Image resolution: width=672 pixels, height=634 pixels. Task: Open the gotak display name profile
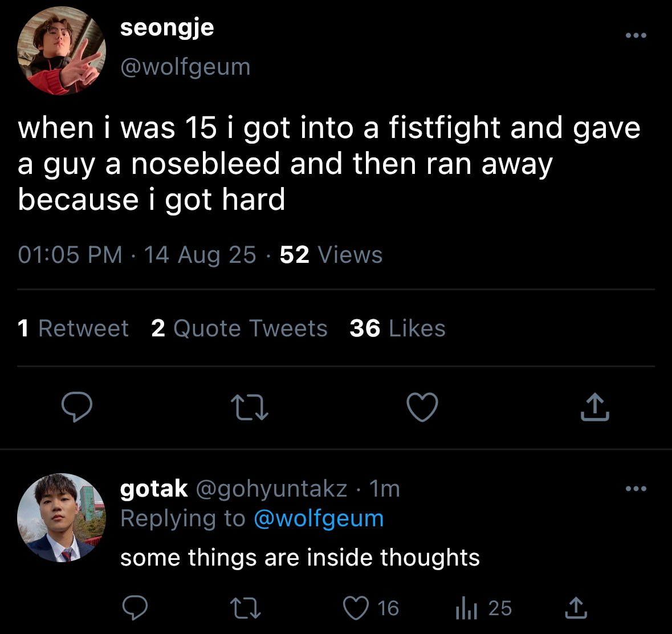click(x=154, y=489)
